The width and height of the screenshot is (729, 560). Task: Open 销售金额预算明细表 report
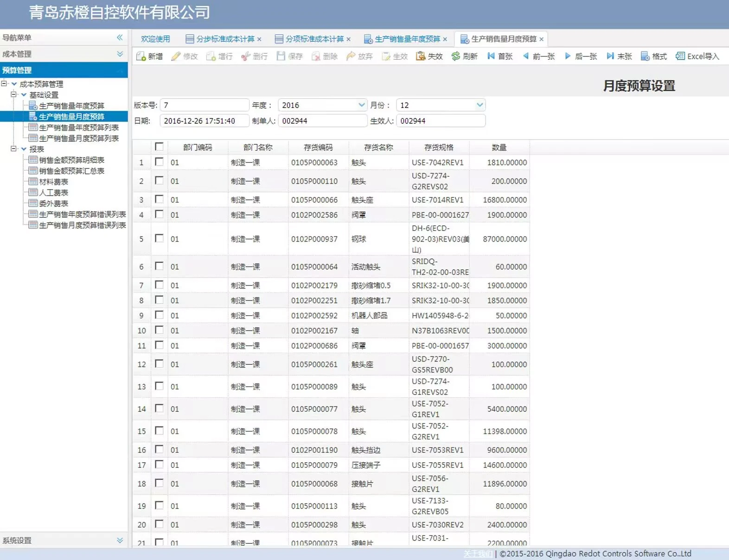[x=72, y=160]
